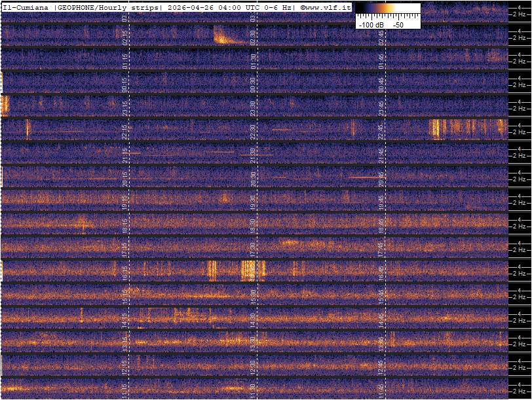Click the 16:15 time marker label

point(125,272)
